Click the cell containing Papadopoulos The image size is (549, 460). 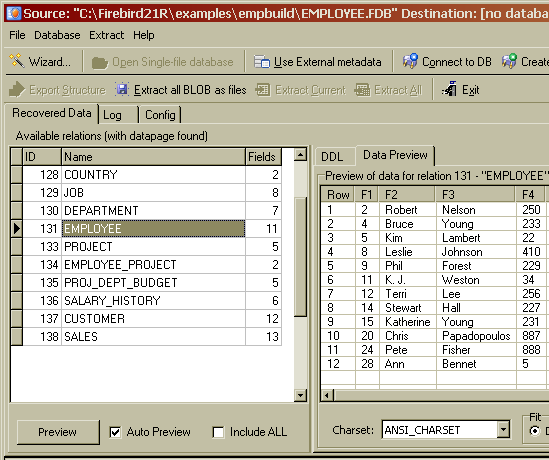pyautogui.click(x=476, y=336)
